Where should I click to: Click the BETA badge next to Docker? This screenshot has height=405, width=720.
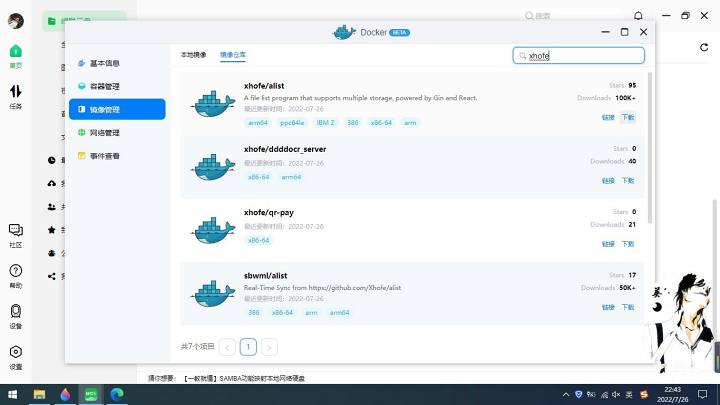click(x=399, y=33)
